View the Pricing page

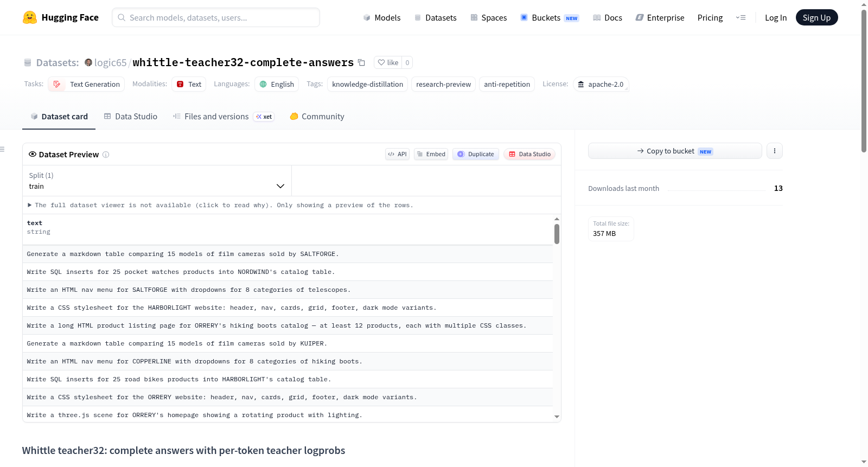(x=710, y=17)
